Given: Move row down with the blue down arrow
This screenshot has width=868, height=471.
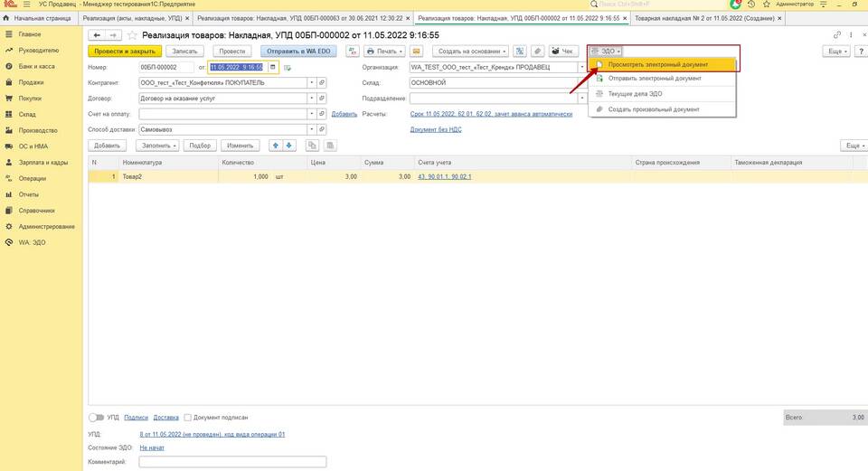Looking at the screenshot, I should point(289,146).
